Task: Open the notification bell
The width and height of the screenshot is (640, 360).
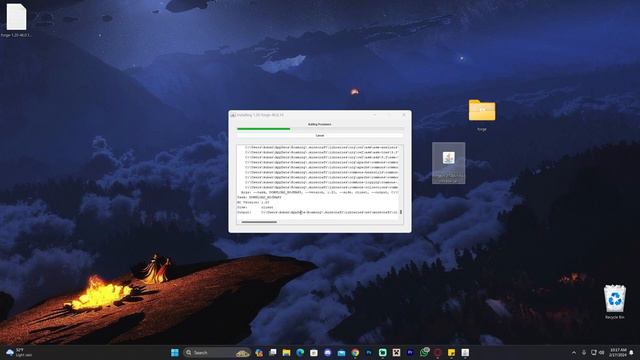Action: (632, 352)
